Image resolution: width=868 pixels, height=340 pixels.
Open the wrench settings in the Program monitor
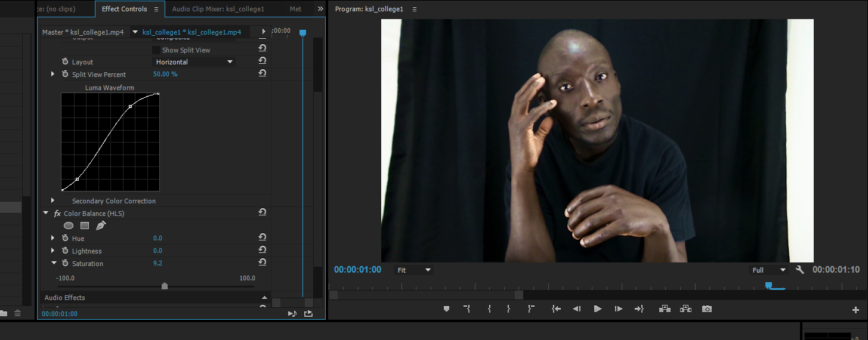coord(800,270)
